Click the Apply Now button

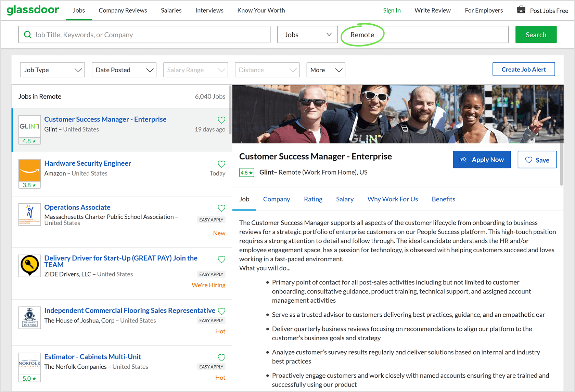click(482, 160)
